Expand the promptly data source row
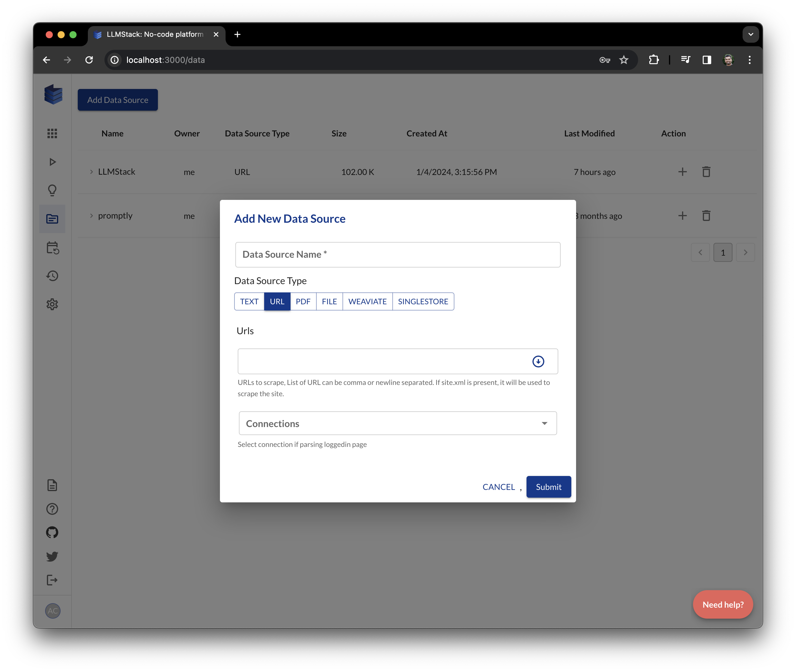Image resolution: width=796 pixels, height=672 pixels. pyautogui.click(x=91, y=216)
